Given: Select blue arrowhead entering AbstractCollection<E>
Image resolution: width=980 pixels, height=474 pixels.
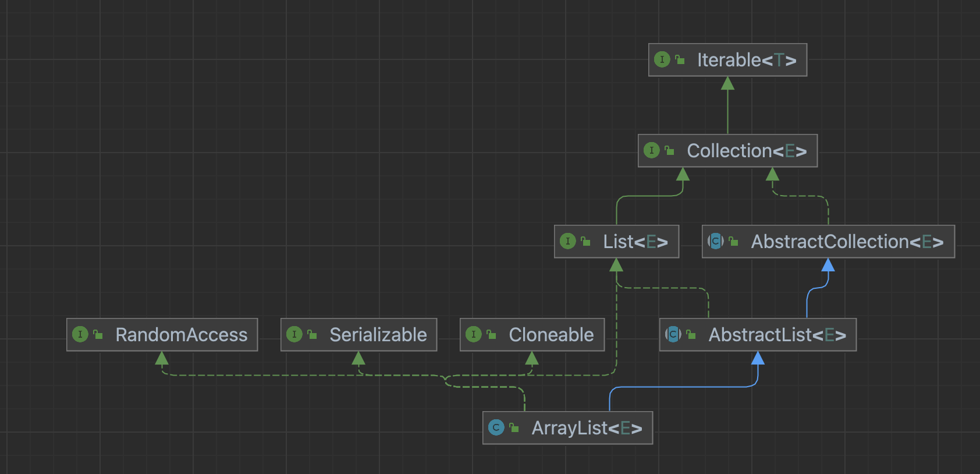Looking at the screenshot, I should (828, 265).
